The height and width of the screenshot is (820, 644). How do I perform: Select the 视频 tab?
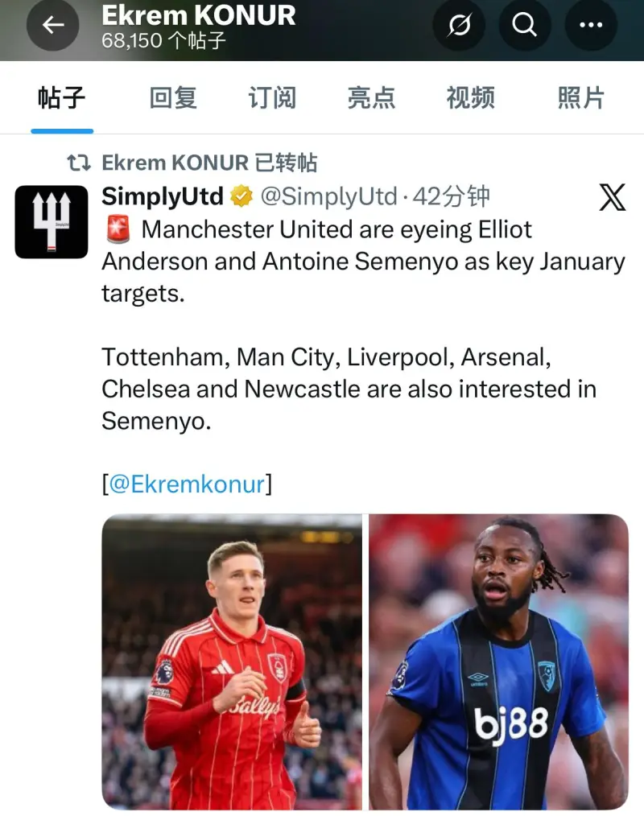471,98
